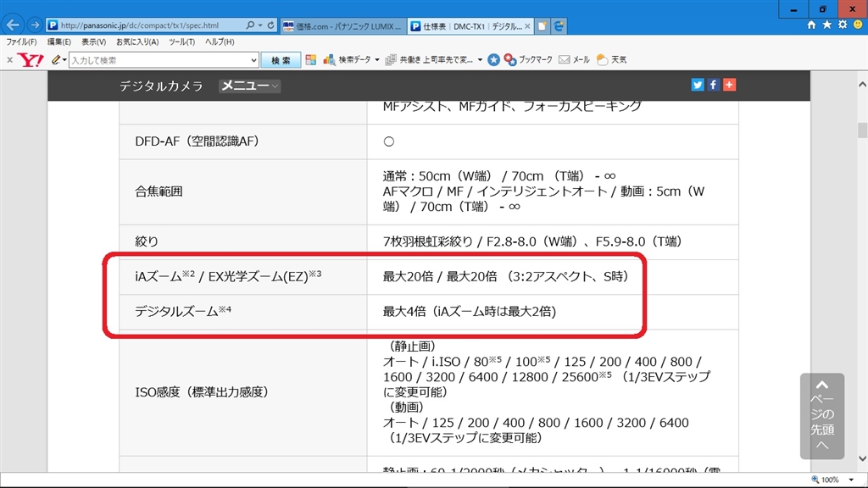Open the Home icon in the browser
868x488 pixels.
tap(811, 25)
